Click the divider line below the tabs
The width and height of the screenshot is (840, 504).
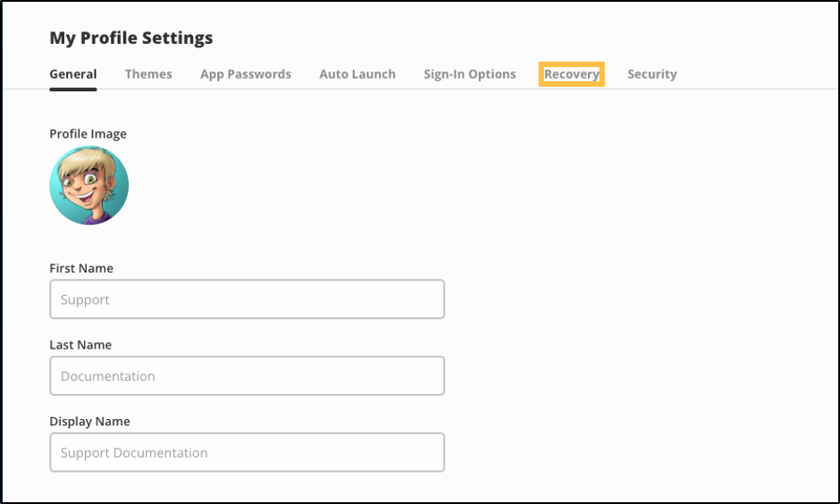[x=447, y=89]
